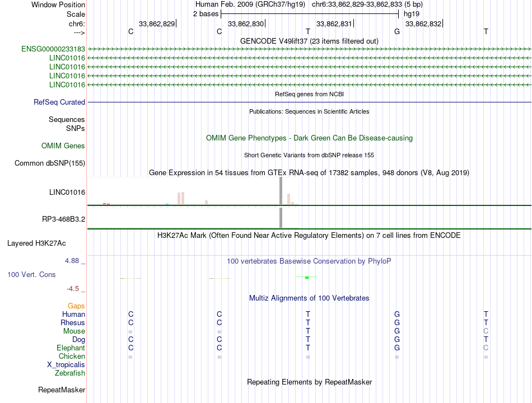Click RP3-468B3.2 GTEx expression chart
Screen dimensions: 532x403
(x=193, y=218)
